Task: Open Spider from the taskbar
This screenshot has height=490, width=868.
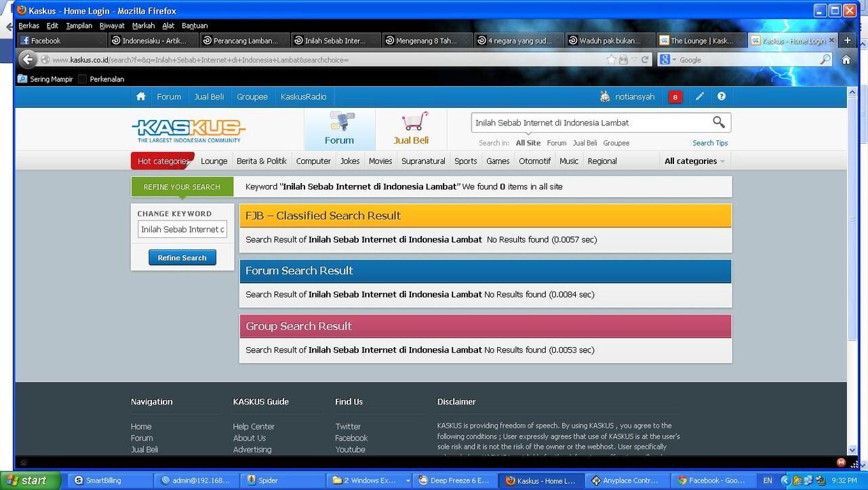Action: pyautogui.click(x=283, y=481)
